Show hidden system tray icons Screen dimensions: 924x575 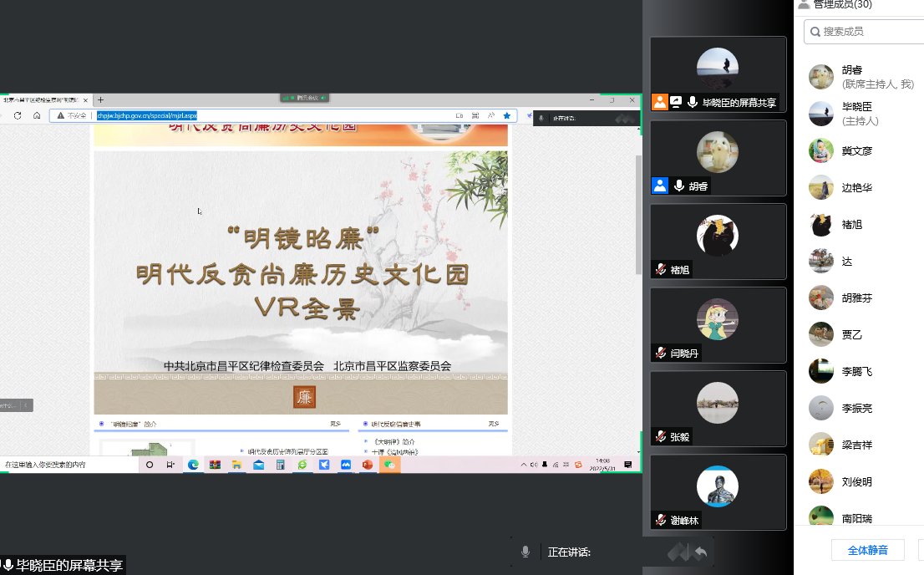coord(523,465)
